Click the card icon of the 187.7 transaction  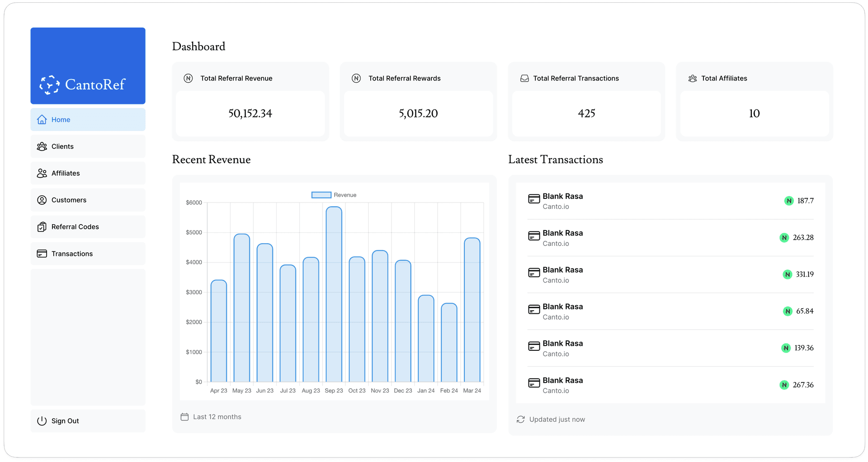coord(534,199)
